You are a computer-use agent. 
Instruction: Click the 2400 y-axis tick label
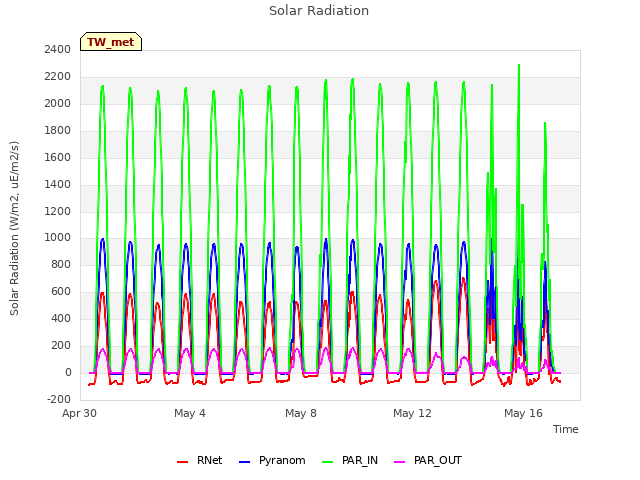[58, 49]
